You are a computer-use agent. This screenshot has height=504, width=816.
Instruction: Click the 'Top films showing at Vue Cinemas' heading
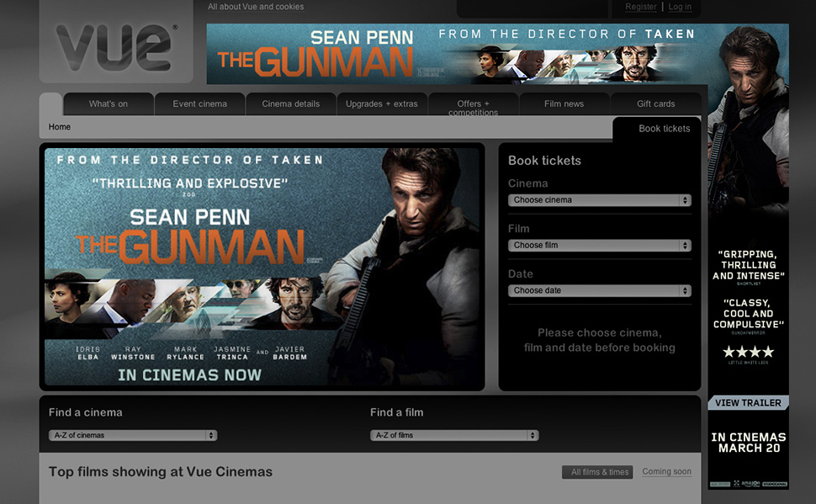(x=161, y=472)
